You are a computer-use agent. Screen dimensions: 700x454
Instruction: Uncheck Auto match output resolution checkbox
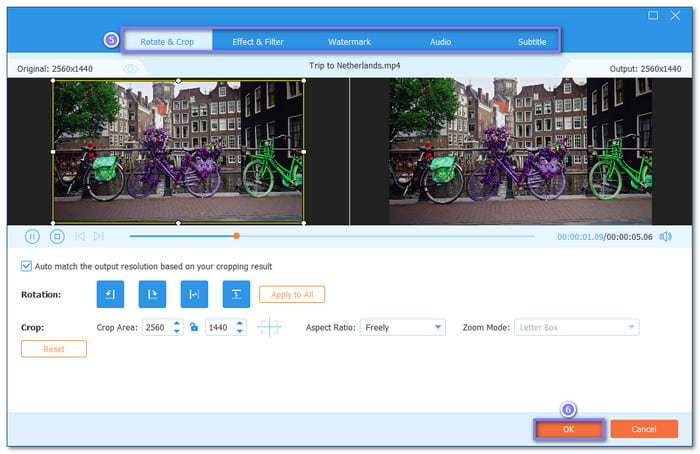[x=26, y=266]
